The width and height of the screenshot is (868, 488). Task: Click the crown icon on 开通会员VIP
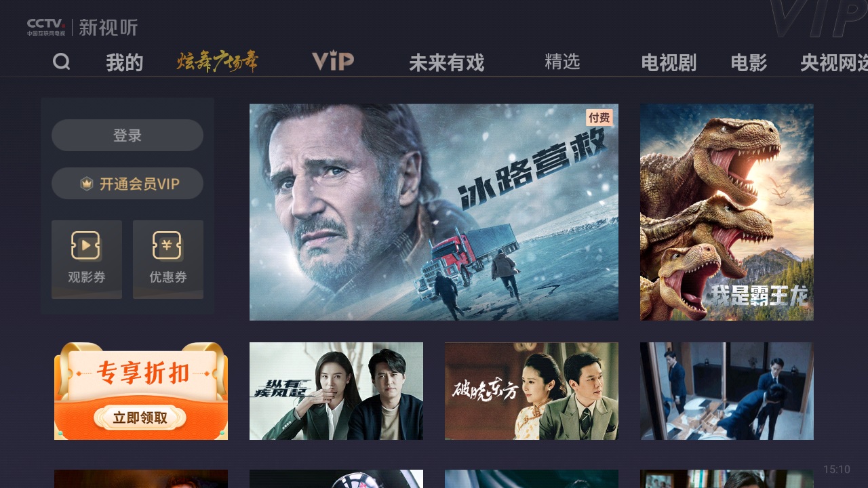tap(87, 184)
